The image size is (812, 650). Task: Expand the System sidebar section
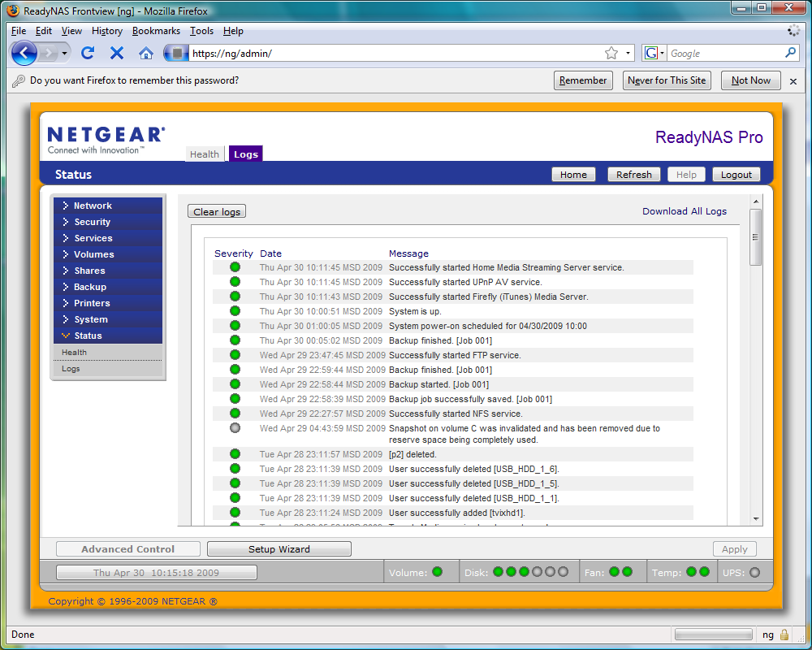[x=108, y=319]
